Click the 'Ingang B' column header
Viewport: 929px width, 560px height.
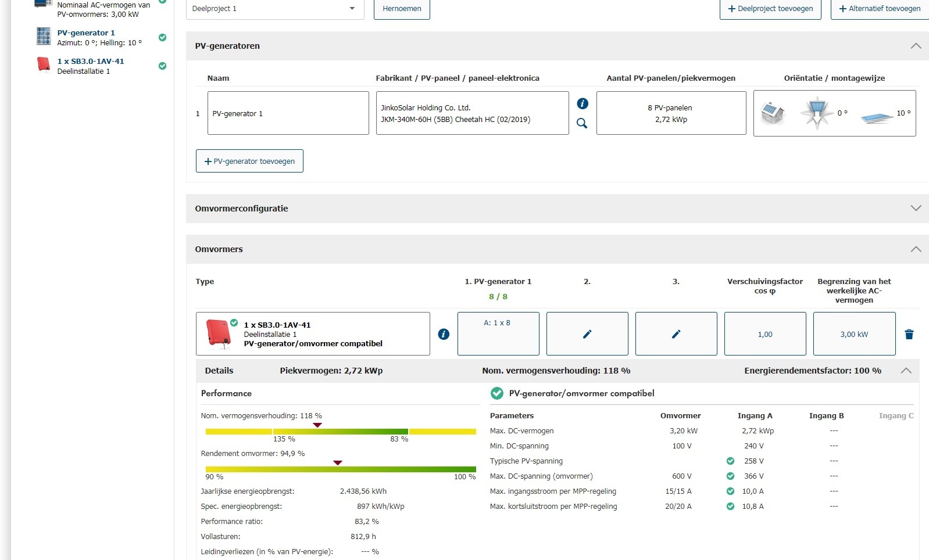827,416
